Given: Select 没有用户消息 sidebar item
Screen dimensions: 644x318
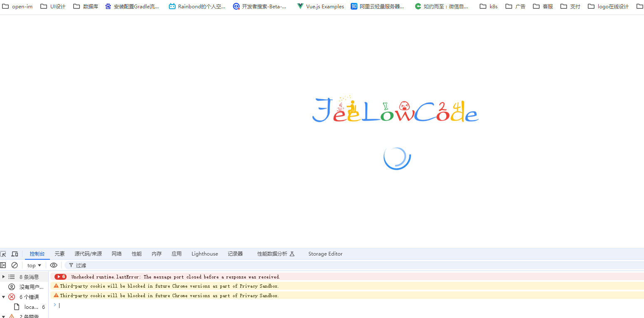Looking at the screenshot, I should pos(31,287).
